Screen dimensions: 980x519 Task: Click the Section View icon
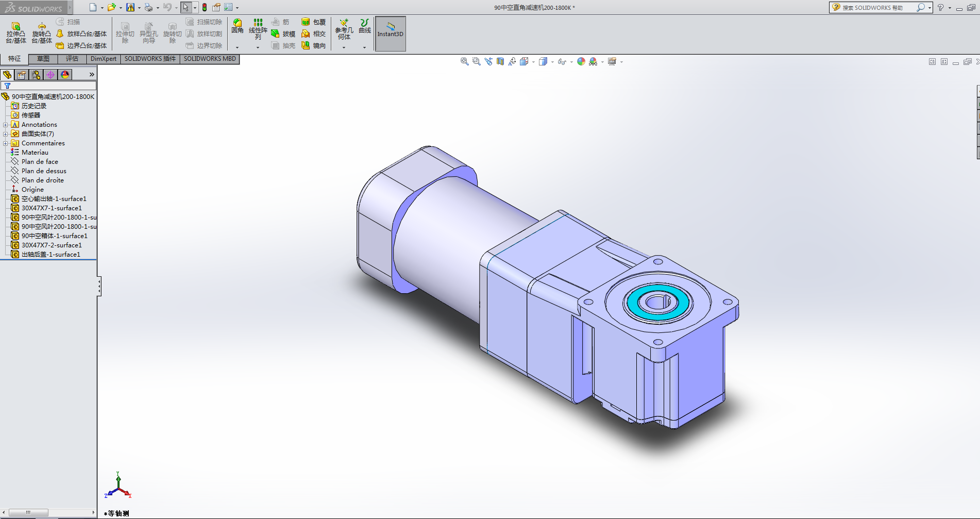click(x=500, y=61)
